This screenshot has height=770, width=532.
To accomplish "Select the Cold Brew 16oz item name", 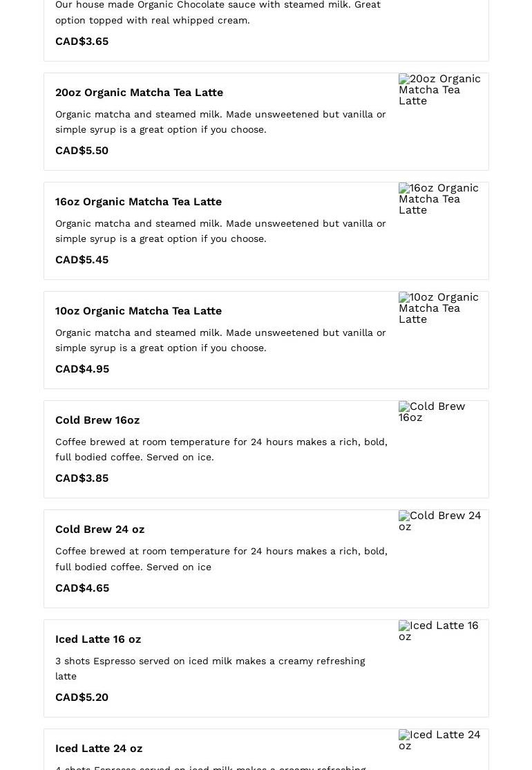I will click(x=97, y=420).
